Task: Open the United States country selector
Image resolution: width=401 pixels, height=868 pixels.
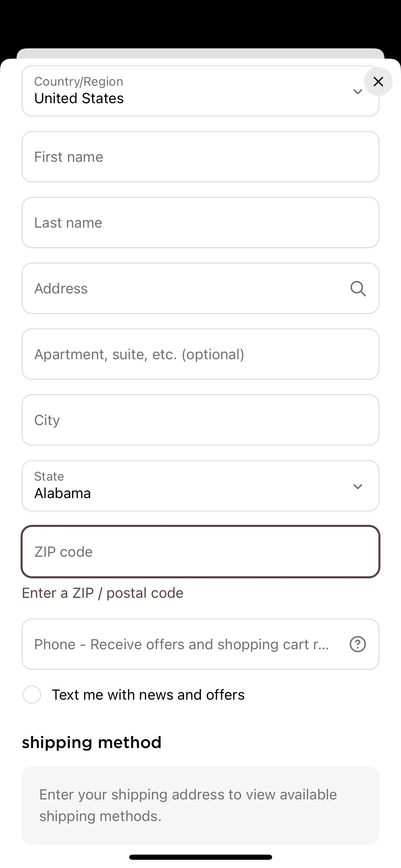Action: click(200, 91)
